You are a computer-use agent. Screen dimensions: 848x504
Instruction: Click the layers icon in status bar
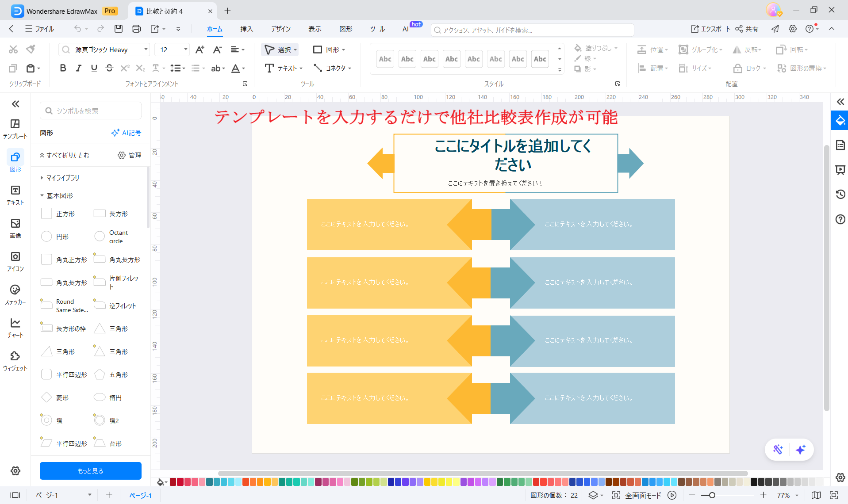tap(593, 495)
